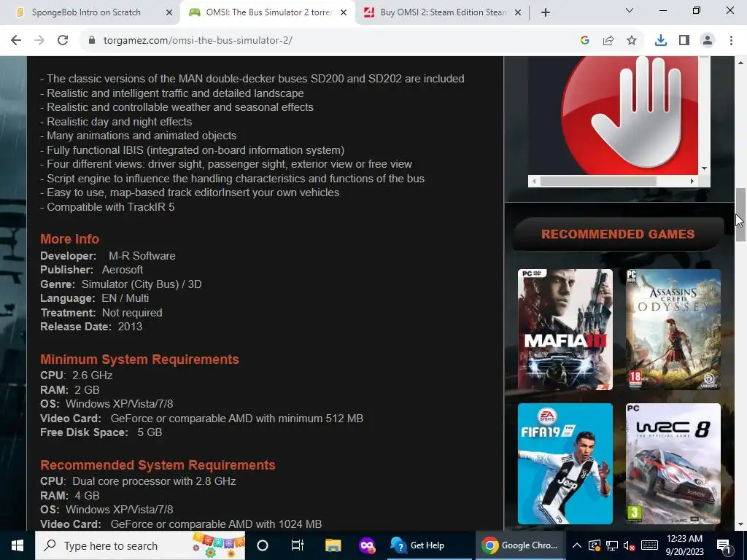747x560 pixels.
Task: Reload the torgamez page
Action: [x=63, y=41]
